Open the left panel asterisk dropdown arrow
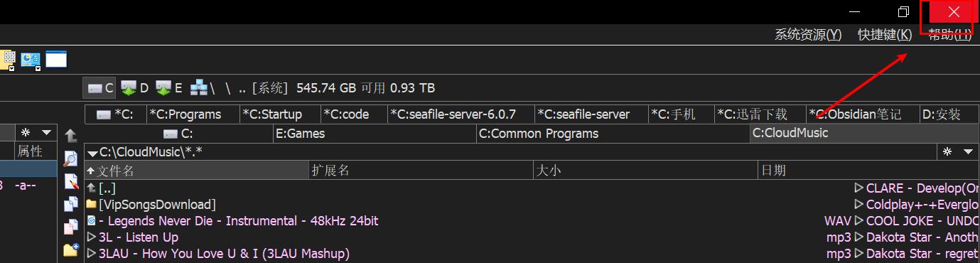 pos(47,133)
